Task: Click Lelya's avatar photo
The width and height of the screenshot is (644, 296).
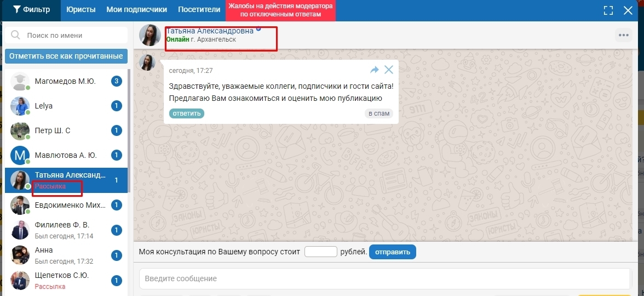Action: pyautogui.click(x=20, y=106)
